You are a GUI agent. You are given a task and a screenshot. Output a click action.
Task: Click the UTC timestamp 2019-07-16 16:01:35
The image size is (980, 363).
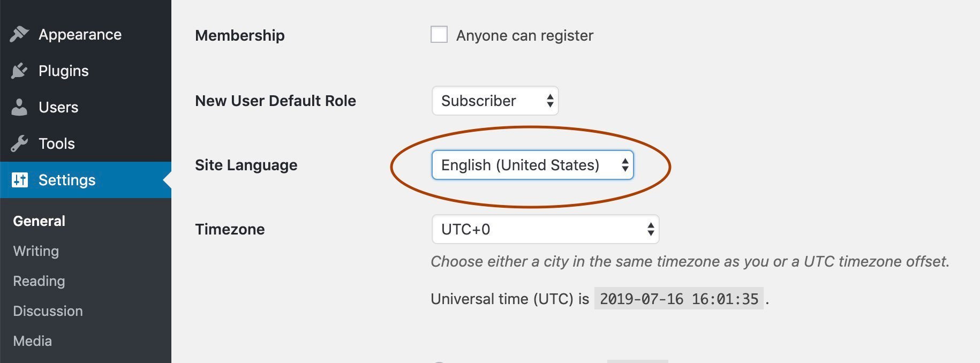point(679,299)
